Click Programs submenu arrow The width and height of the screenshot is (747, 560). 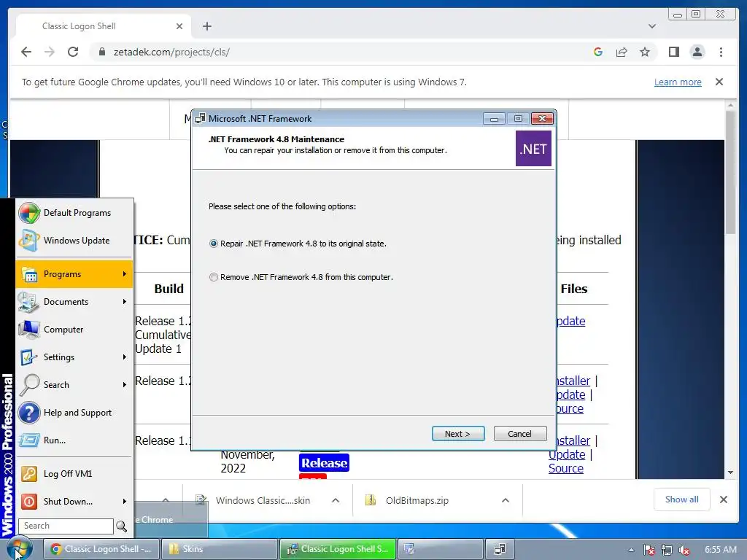(124, 274)
